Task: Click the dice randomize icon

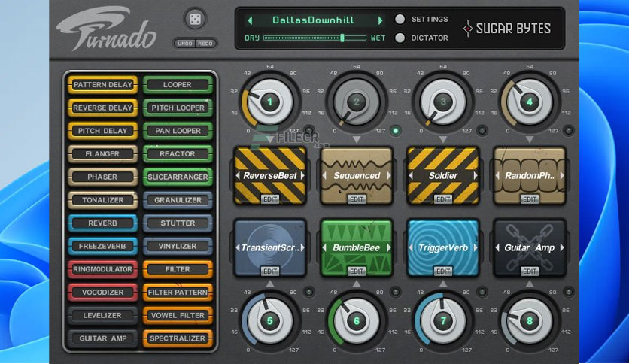Action: pyautogui.click(x=195, y=19)
